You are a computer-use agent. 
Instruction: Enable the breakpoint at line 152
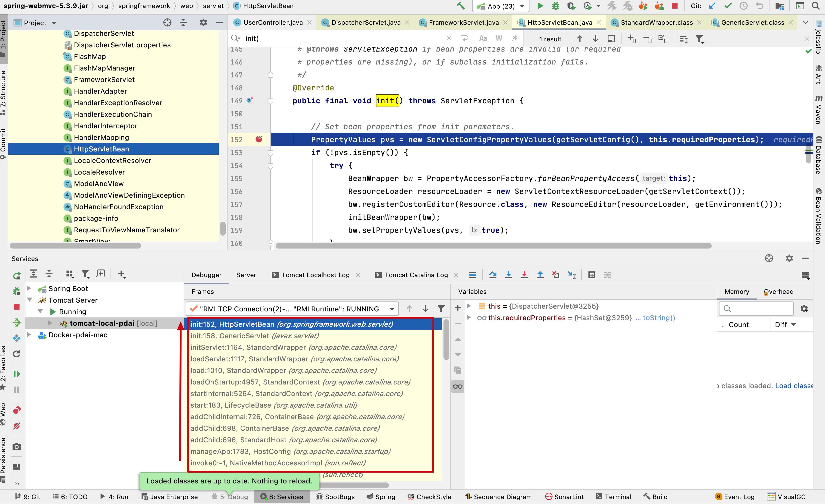click(x=259, y=139)
